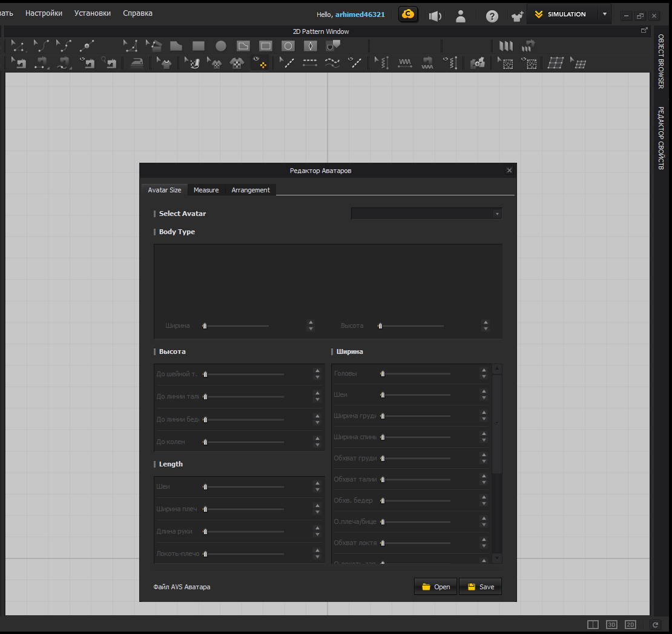Open the announcements megaphone icon
This screenshot has height=634, width=672.
click(435, 16)
